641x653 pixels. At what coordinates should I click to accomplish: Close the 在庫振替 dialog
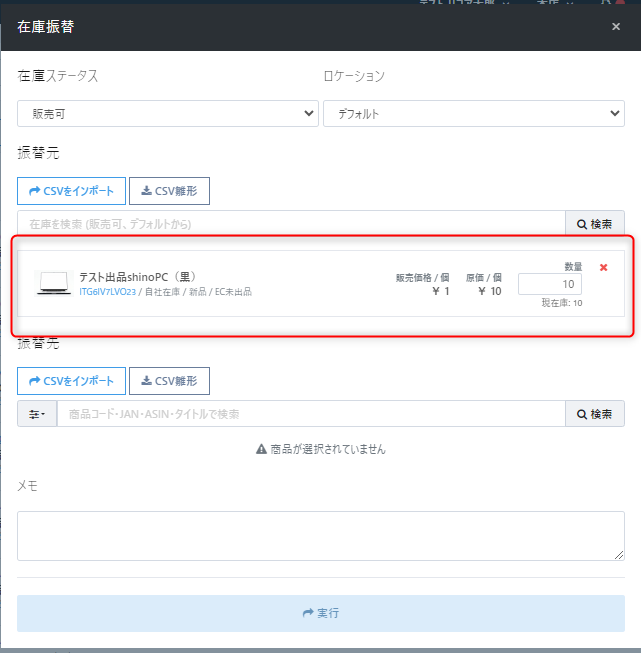pyautogui.click(x=616, y=26)
